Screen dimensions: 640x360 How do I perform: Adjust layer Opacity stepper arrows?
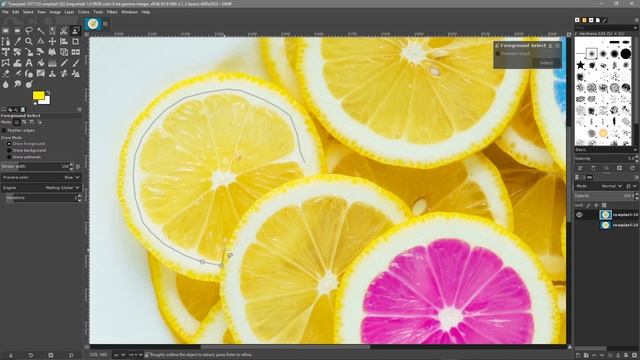(637, 196)
